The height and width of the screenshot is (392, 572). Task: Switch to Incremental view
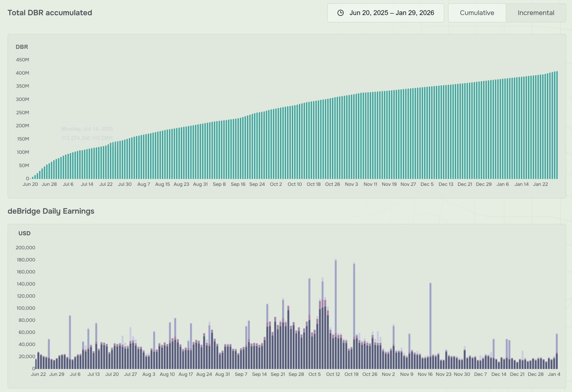pos(536,13)
